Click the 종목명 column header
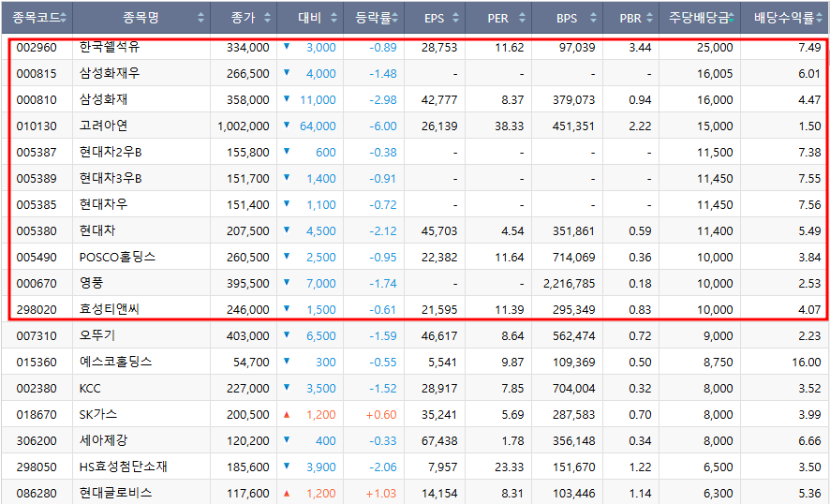This screenshot has width=830, height=504. click(x=141, y=18)
